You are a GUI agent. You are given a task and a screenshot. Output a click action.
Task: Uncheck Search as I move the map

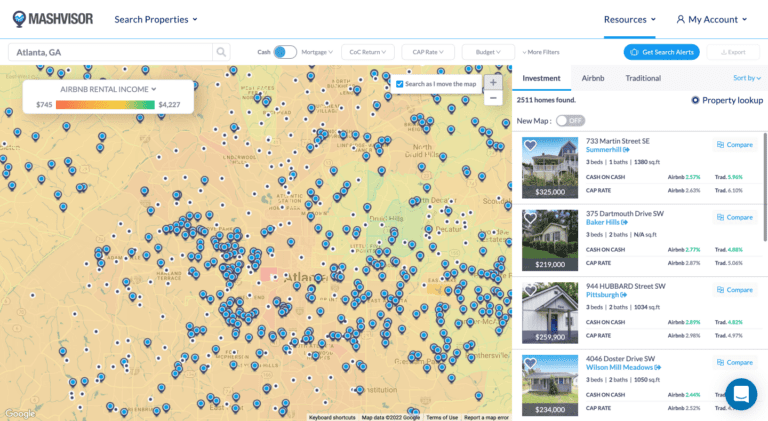pos(400,84)
